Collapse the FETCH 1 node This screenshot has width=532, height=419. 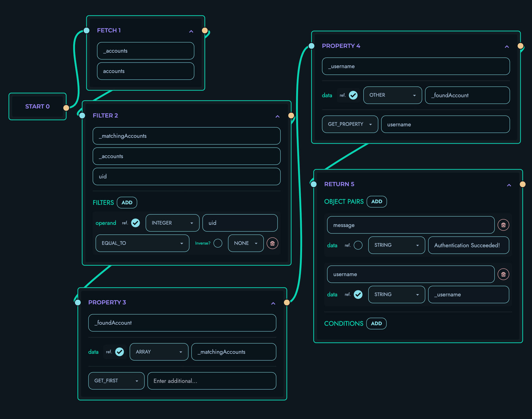point(191,31)
